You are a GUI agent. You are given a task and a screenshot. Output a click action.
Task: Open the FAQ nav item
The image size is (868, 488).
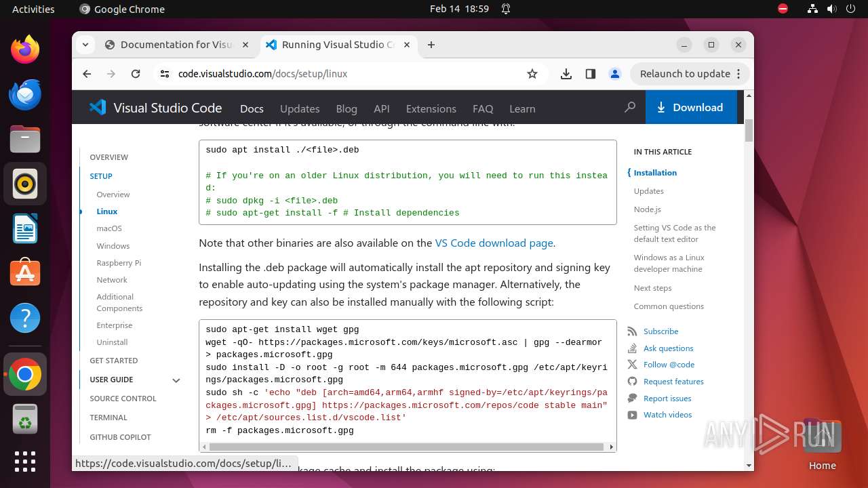coord(483,108)
